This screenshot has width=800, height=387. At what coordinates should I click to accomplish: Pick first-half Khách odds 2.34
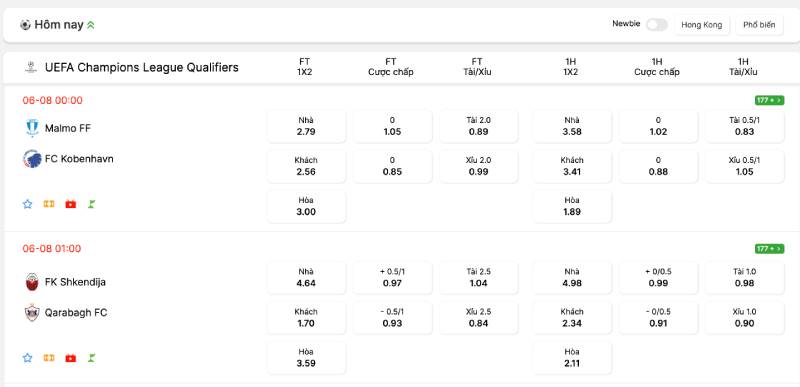point(572,318)
